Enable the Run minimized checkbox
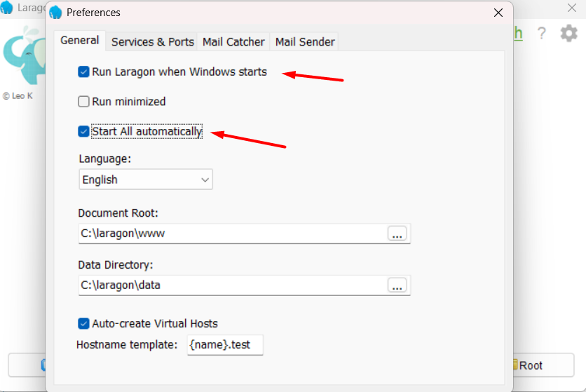Image resolution: width=586 pixels, height=392 pixels. click(84, 102)
